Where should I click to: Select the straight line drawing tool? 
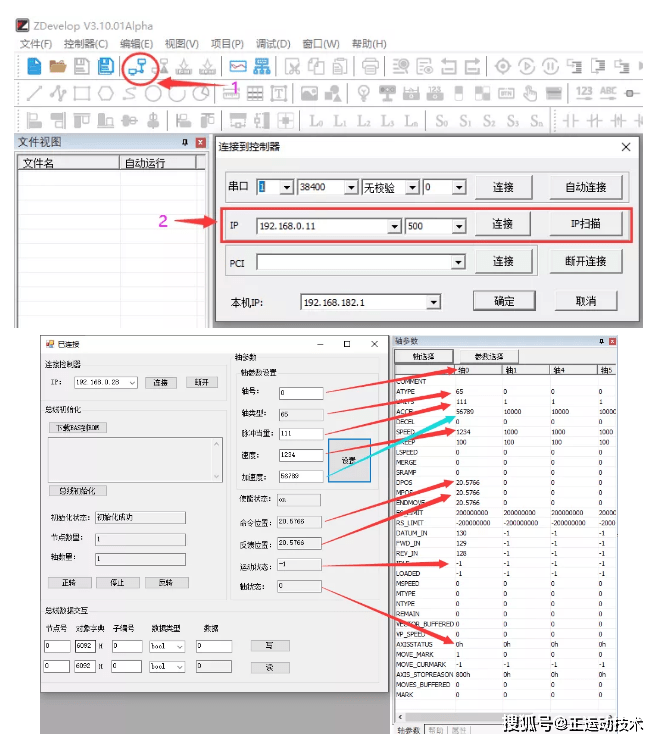(x=34, y=93)
